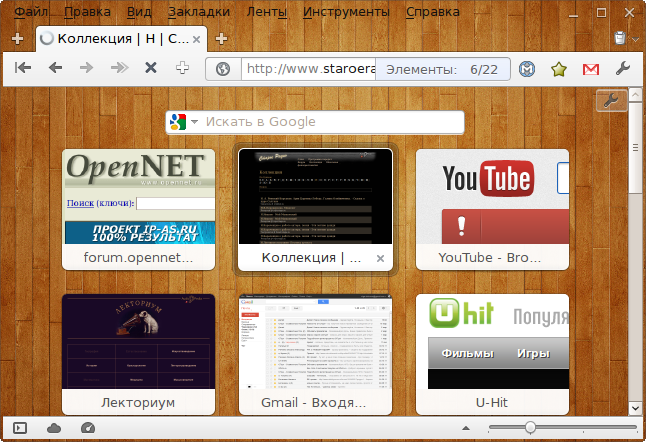Click the Rewind navigation button
This screenshot has height=442, width=646.
(23, 67)
